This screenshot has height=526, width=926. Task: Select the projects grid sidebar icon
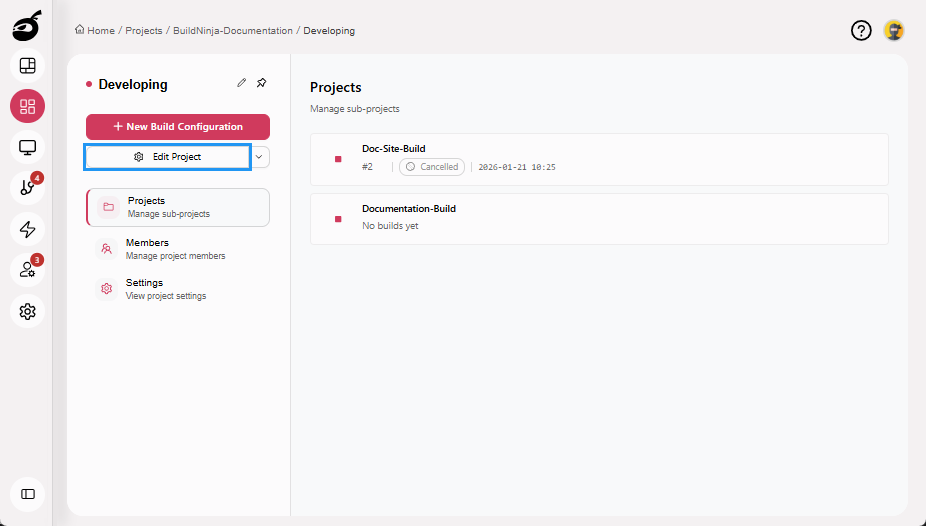(x=27, y=107)
